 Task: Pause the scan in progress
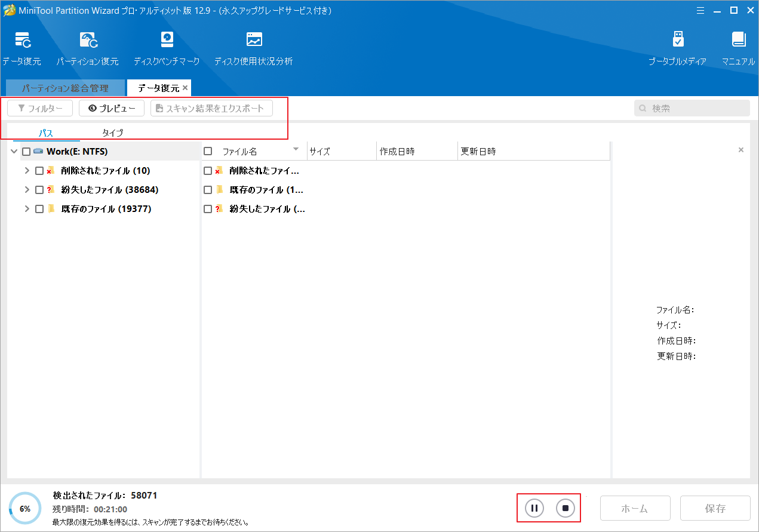pos(534,508)
